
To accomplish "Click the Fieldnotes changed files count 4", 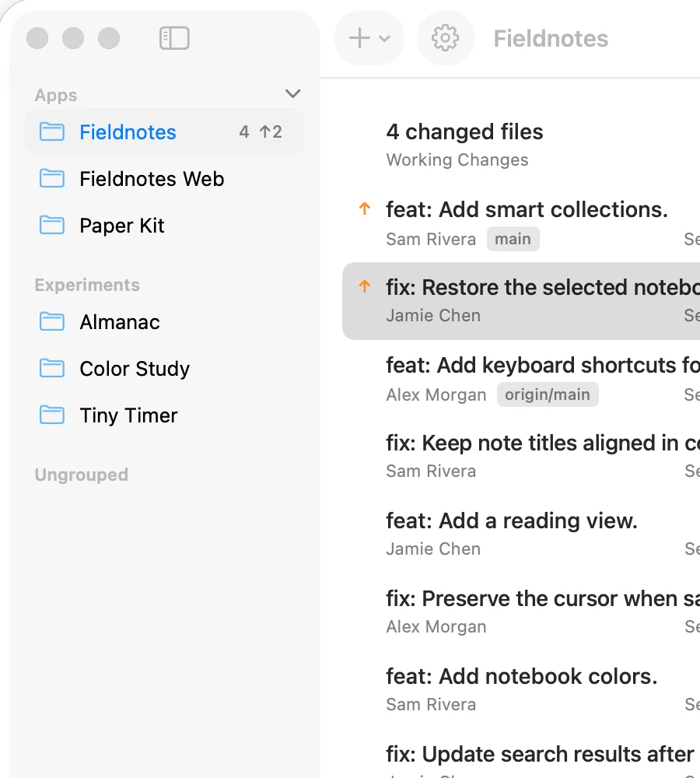I will 244,132.
